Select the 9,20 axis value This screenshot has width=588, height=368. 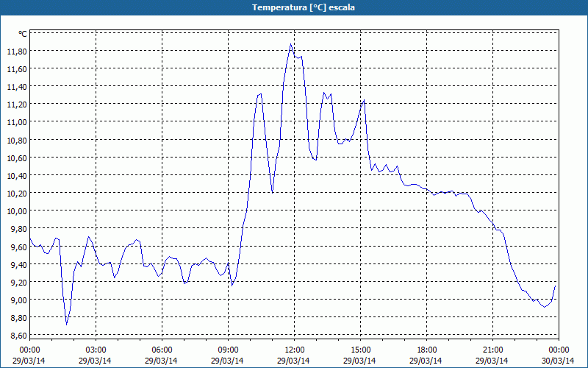(19, 282)
